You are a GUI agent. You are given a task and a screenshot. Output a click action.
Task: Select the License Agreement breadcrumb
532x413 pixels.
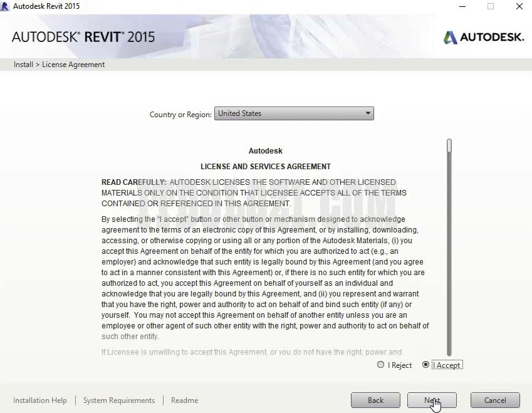73,64
